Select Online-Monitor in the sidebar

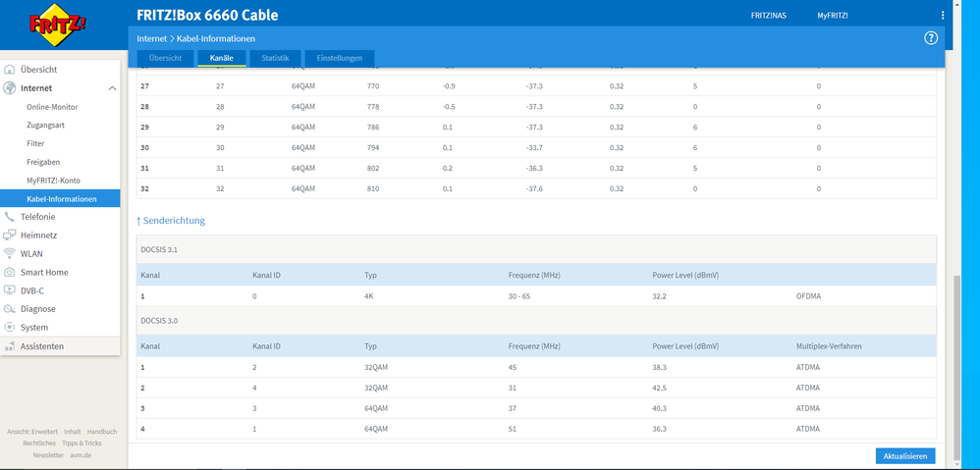click(x=52, y=107)
